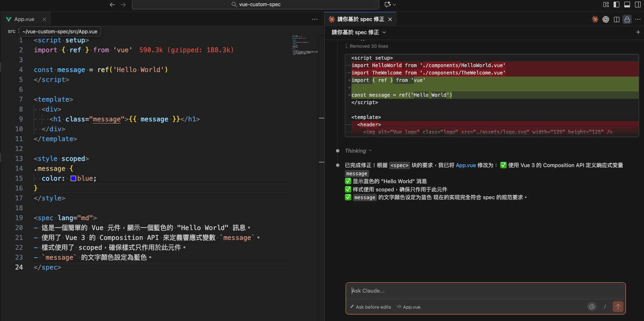Open the ChatGPT/Codex icon in the toolbar
644x321 pixels.
[x=606, y=19]
